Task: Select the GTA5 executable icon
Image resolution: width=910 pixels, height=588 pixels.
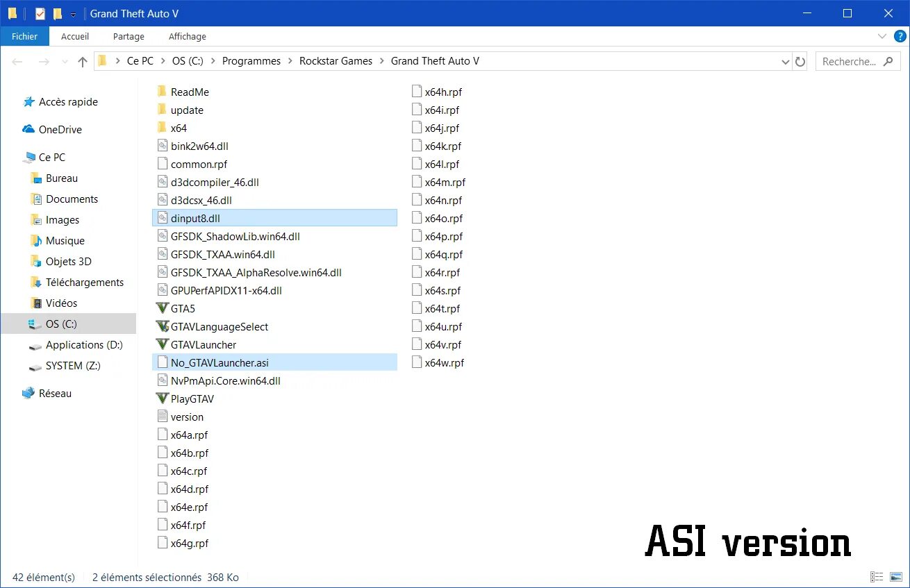Action: tap(163, 308)
